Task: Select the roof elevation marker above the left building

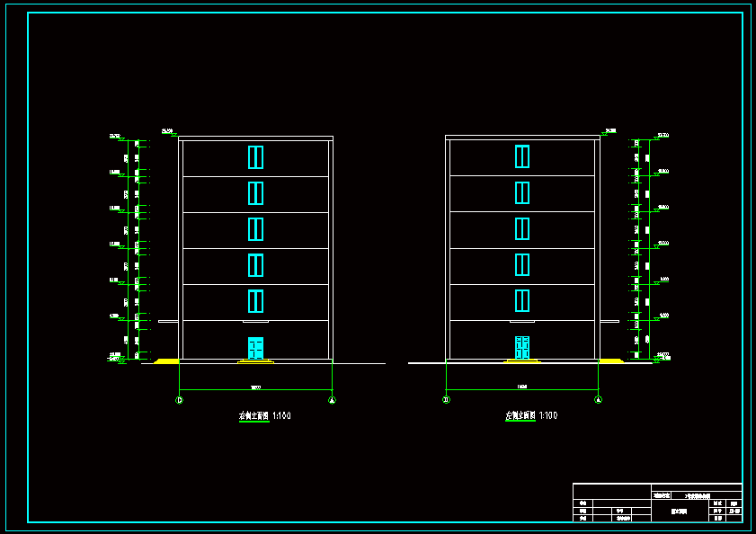Action: [x=169, y=131]
